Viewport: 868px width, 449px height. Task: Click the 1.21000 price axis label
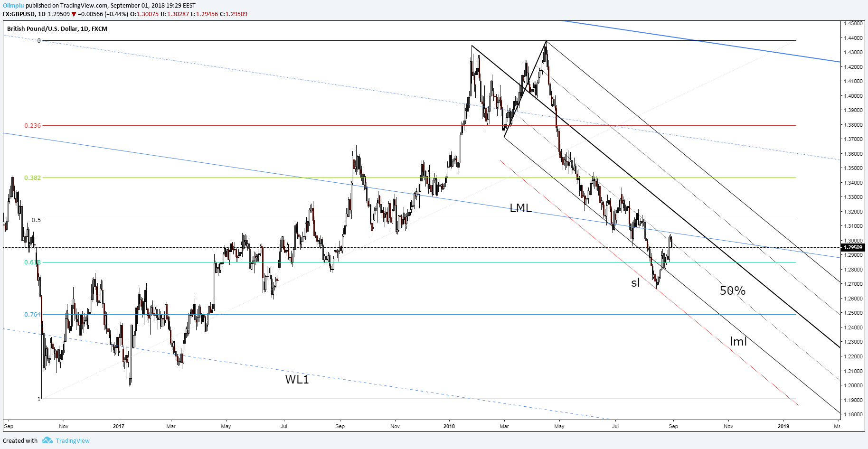(853, 371)
